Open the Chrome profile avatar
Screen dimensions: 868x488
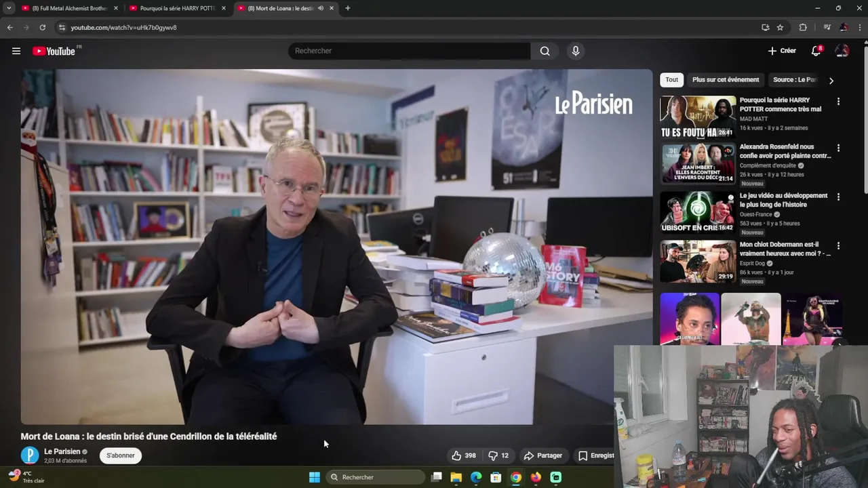[844, 27]
